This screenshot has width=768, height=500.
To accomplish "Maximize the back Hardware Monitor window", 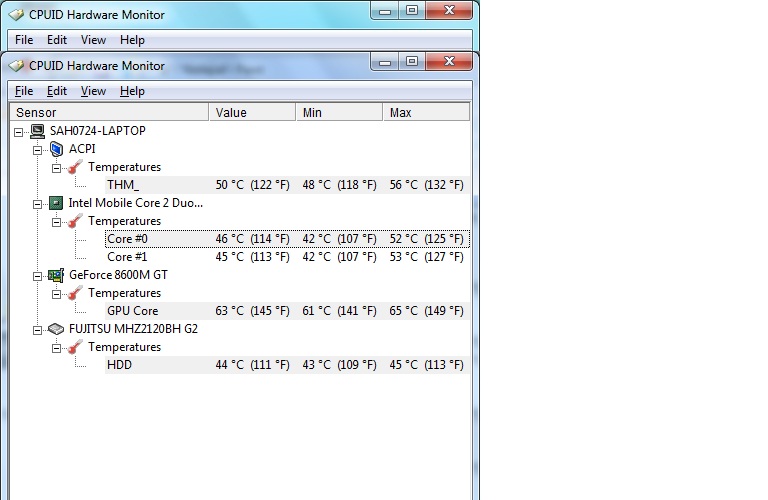I will [x=412, y=11].
